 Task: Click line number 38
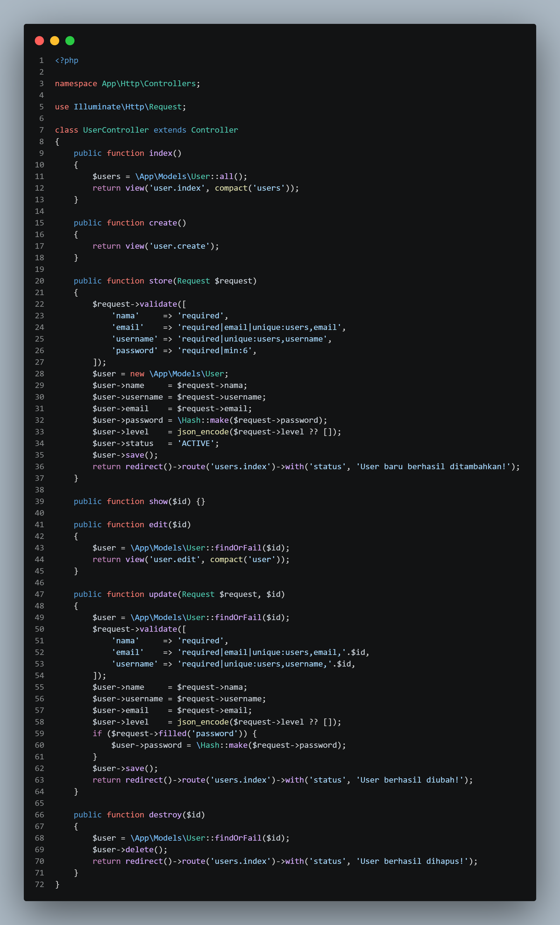point(40,490)
